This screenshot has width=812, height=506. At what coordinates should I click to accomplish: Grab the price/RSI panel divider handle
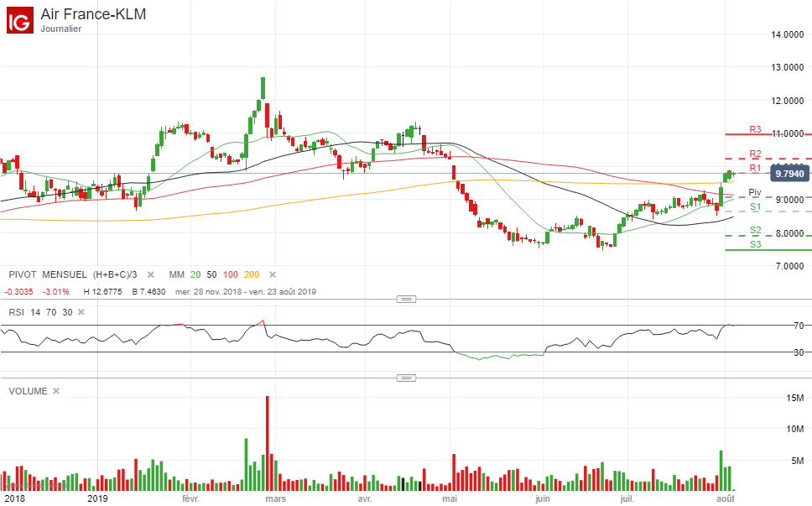click(x=406, y=299)
